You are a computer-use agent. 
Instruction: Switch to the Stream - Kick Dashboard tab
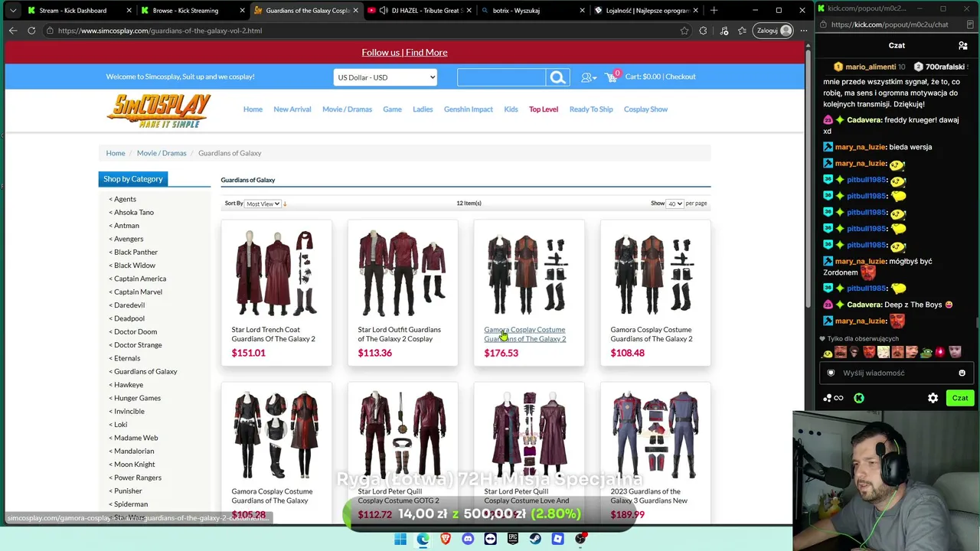click(78, 11)
